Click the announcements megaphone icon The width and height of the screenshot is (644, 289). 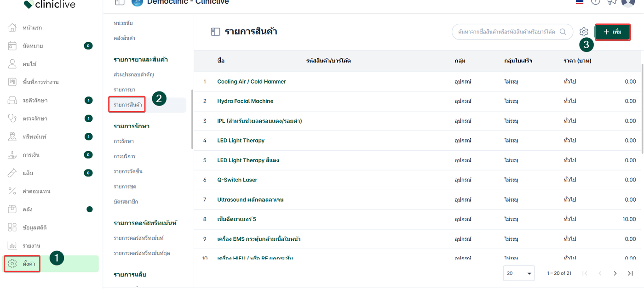click(611, 2)
